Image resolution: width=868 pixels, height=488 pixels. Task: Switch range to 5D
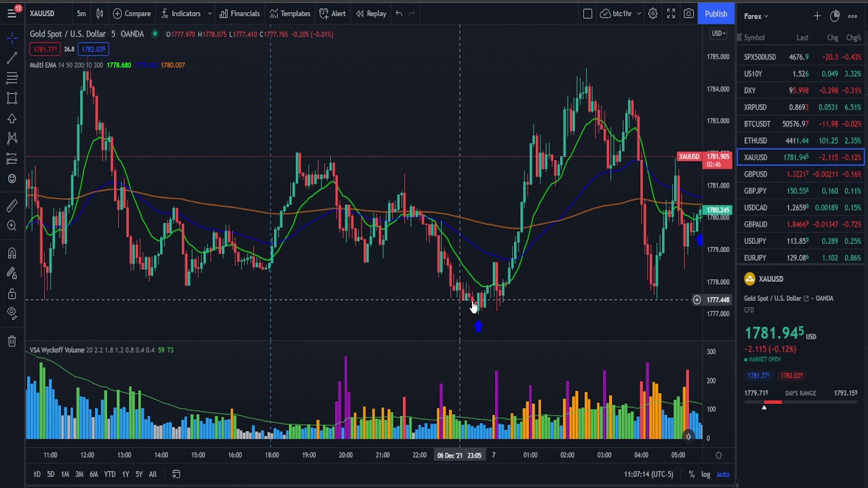tap(51, 474)
